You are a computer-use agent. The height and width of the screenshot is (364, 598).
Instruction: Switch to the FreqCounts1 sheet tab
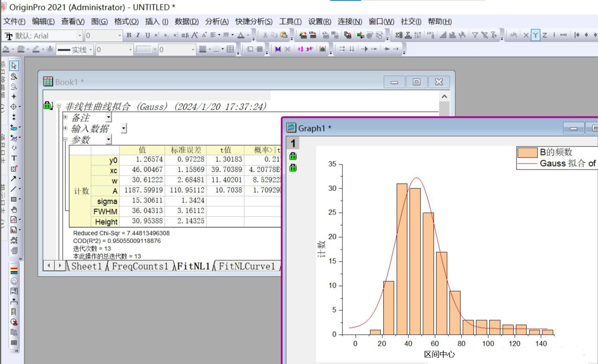[140, 266]
